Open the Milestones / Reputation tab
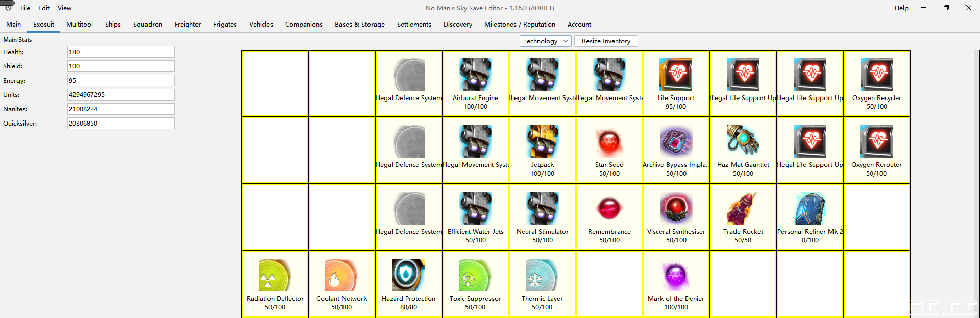Image resolution: width=980 pixels, height=318 pixels. (520, 25)
